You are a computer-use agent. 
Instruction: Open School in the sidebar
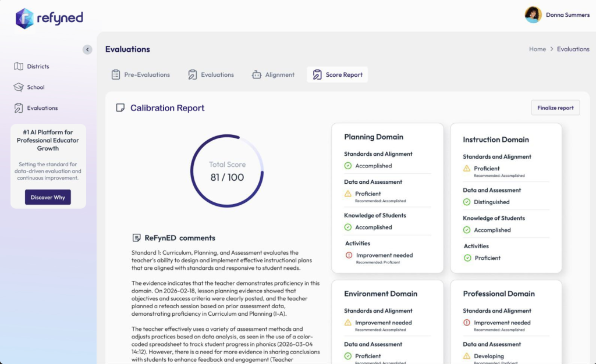(36, 87)
